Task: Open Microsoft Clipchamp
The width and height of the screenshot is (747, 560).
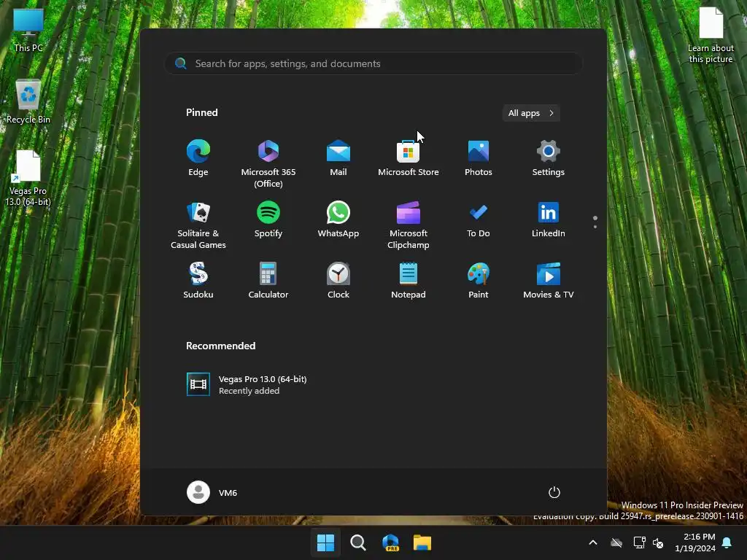Action: [x=409, y=225]
